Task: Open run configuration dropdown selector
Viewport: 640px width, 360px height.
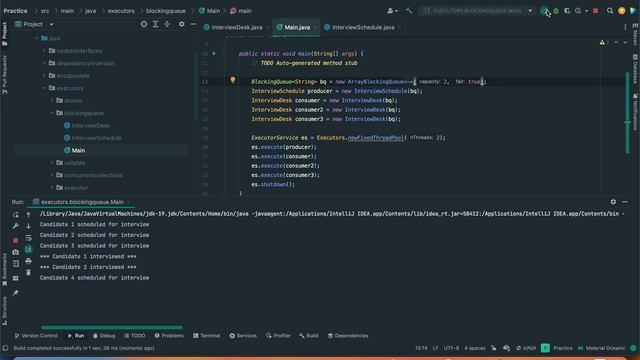Action: [477, 11]
